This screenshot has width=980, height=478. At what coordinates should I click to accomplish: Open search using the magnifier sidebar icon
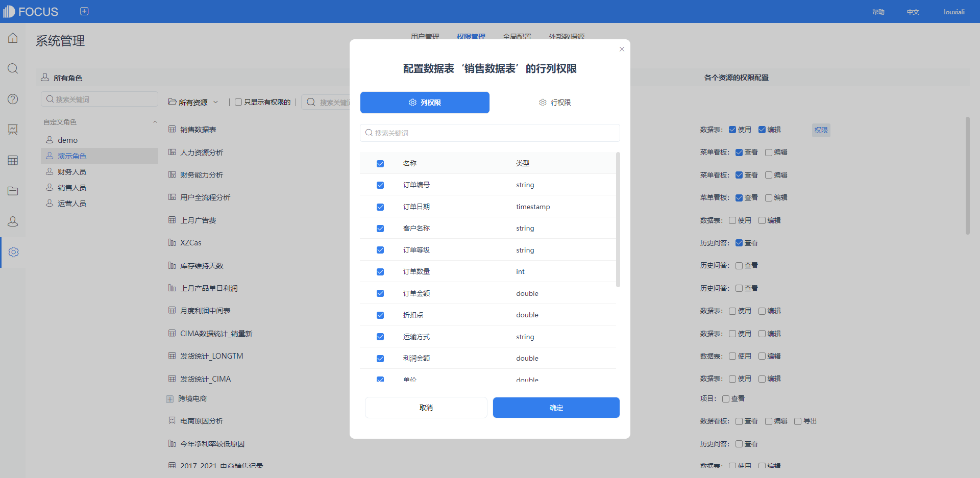click(13, 68)
